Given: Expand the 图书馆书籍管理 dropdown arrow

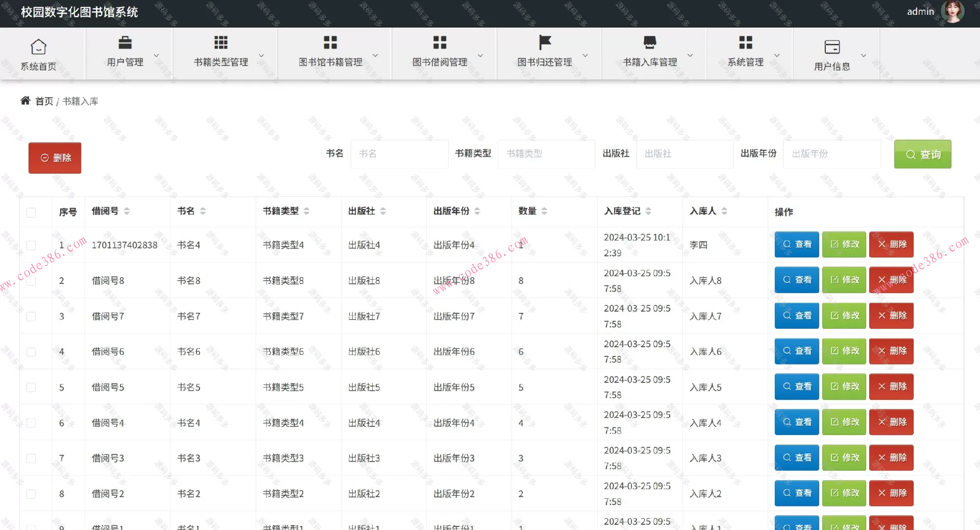Looking at the screenshot, I should click(x=375, y=55).
